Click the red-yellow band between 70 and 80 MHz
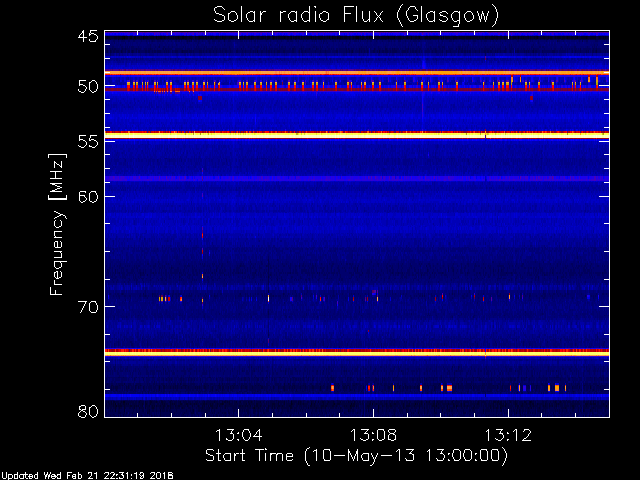640x480 pixels. 357,352
